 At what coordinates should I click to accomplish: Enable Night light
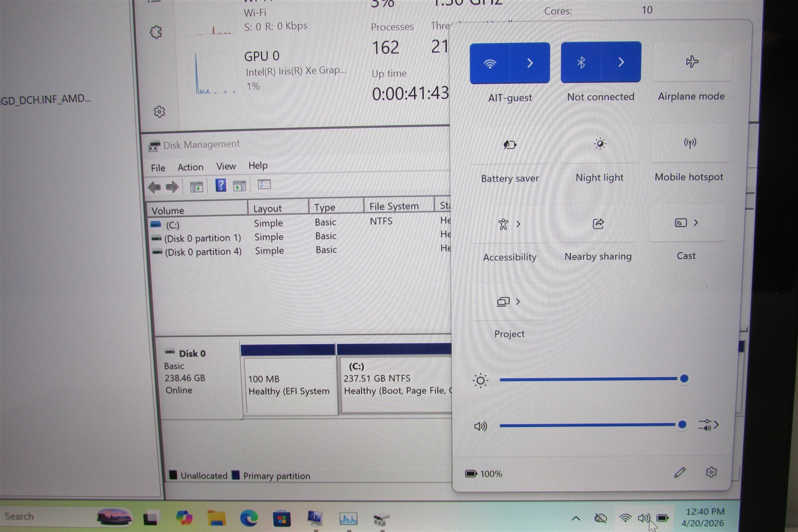[599, 144]
